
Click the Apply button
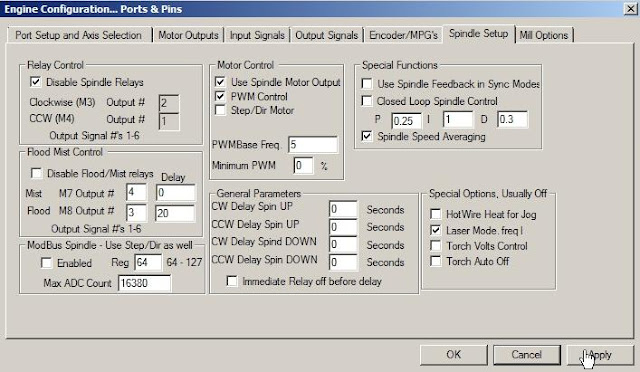click(x=600, y=355)
